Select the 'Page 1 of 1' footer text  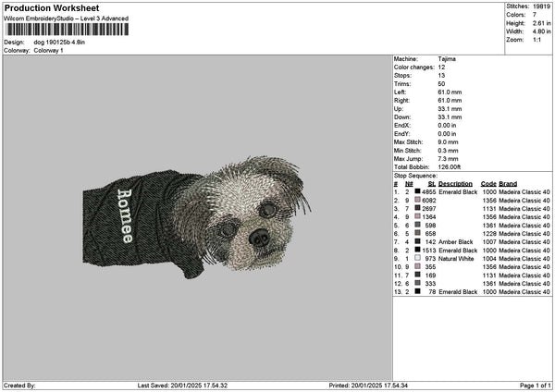(x=536, y=386)
